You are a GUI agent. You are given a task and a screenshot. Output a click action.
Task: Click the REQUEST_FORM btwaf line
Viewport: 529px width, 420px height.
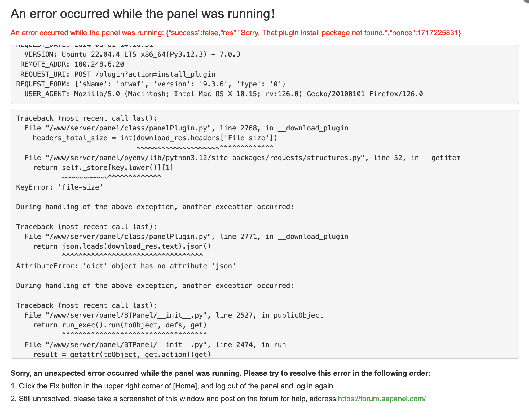click(x=151, y=84)
